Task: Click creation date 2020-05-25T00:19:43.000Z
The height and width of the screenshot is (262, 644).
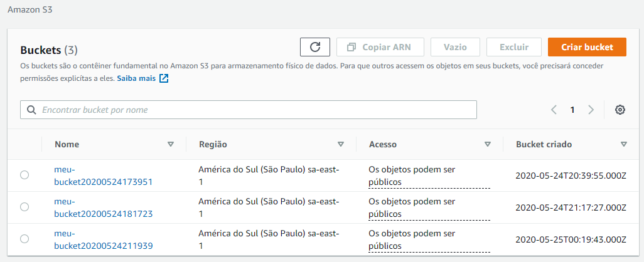Action: 571,239
